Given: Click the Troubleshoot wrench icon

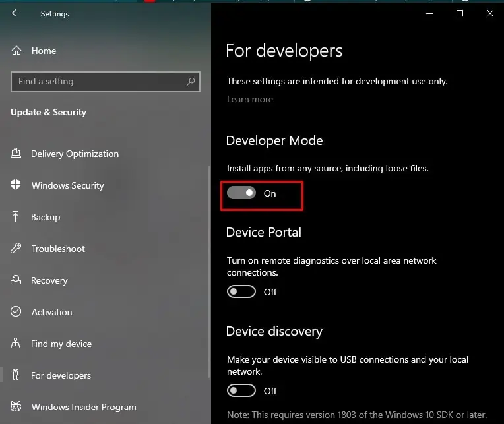Looking at the screenshot, I should point(16,249).
